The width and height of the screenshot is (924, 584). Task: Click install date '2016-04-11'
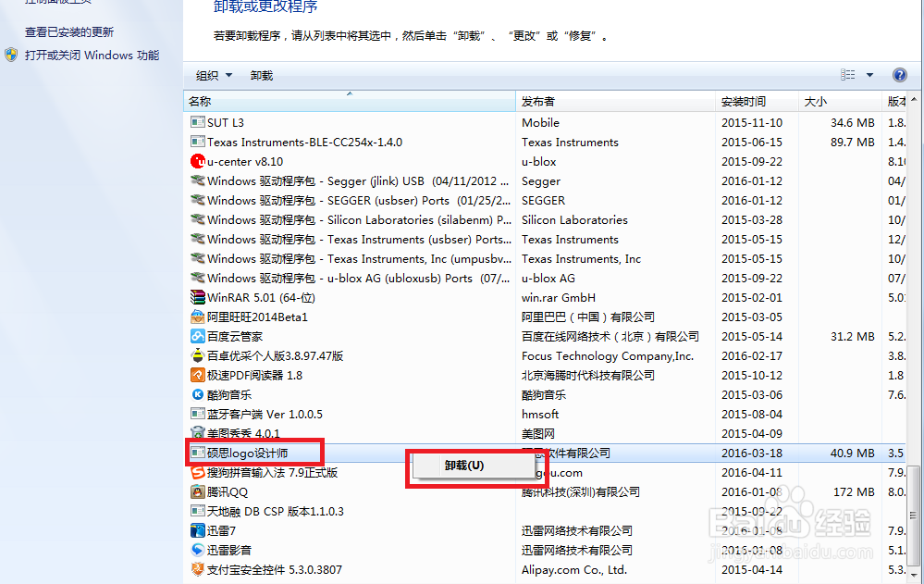pyautogui.click(x=752, y=473)
